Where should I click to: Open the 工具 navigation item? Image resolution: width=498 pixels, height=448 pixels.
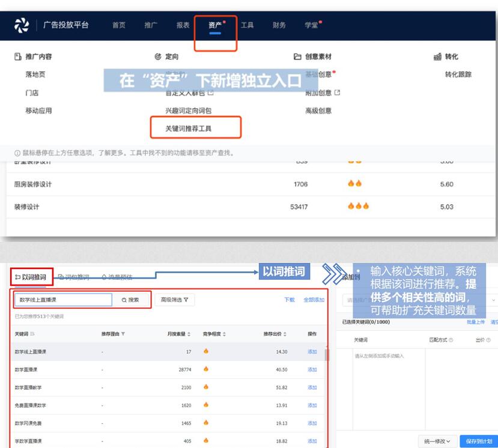247,25
